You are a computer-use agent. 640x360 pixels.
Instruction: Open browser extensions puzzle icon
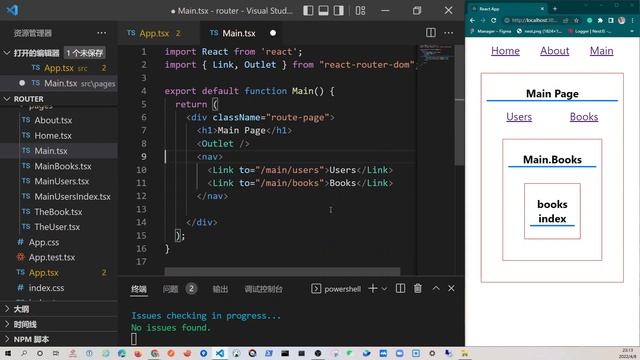click(600, 20)
